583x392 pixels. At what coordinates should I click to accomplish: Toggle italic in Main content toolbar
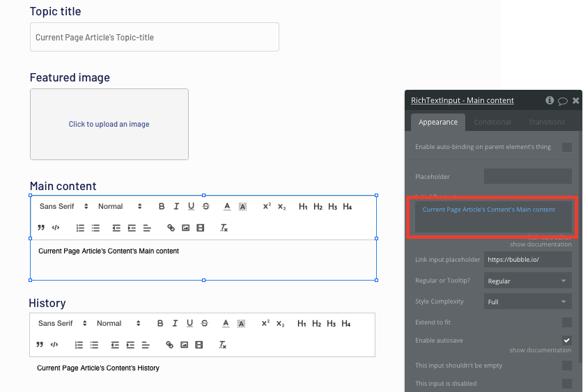point(176,206)
